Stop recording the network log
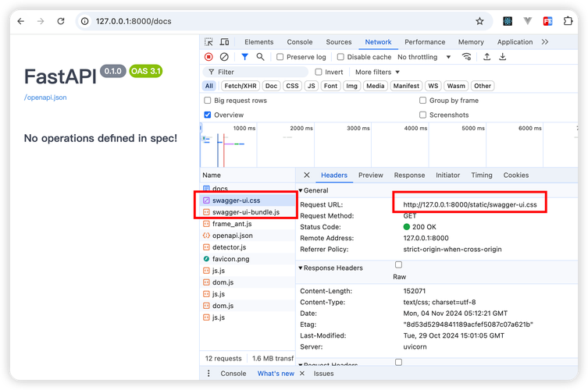The height and width of the screenshot is (390, 588). pos(208,57)
